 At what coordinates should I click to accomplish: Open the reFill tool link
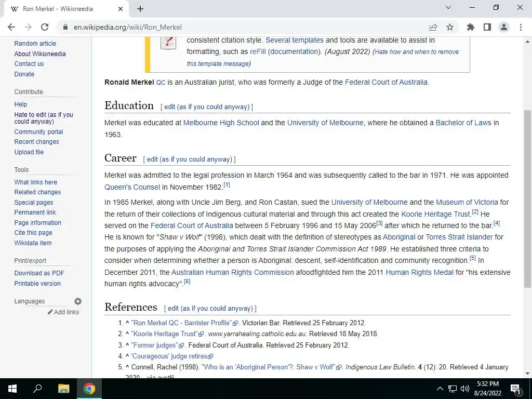click(258, 51)
